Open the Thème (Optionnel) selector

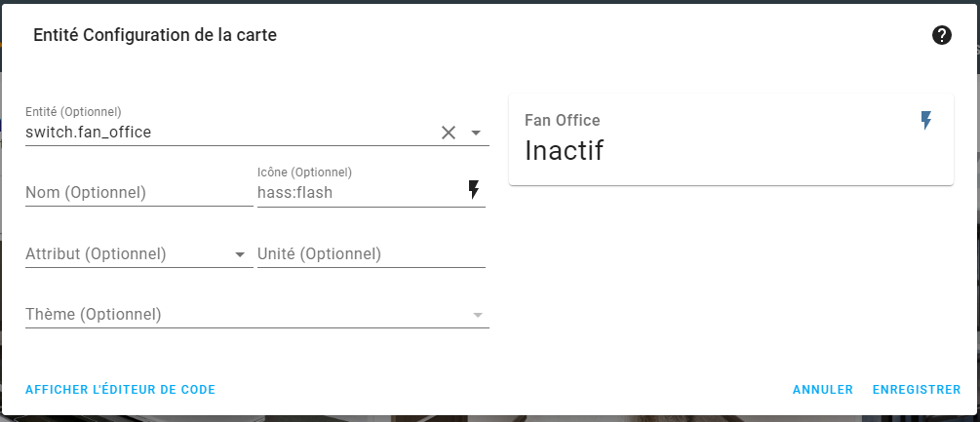(x=256, y=315)
